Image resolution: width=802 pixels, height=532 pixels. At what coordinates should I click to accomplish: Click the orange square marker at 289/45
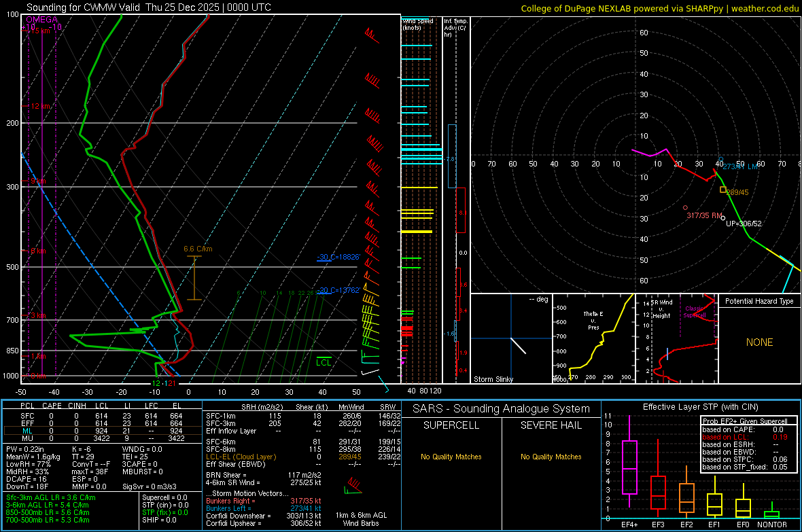(x=722, y=190)
